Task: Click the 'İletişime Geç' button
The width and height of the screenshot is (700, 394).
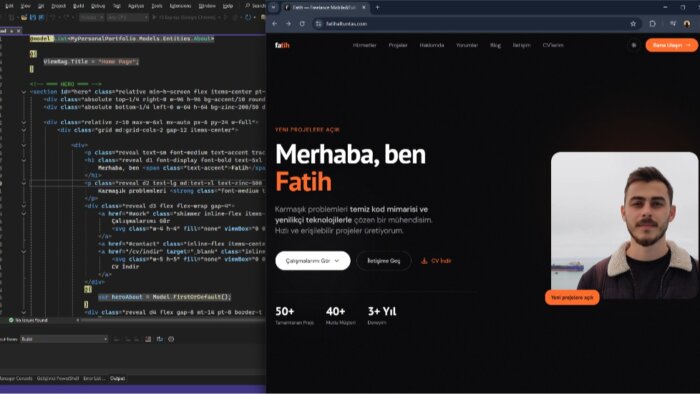Action: tap(383, 261)
